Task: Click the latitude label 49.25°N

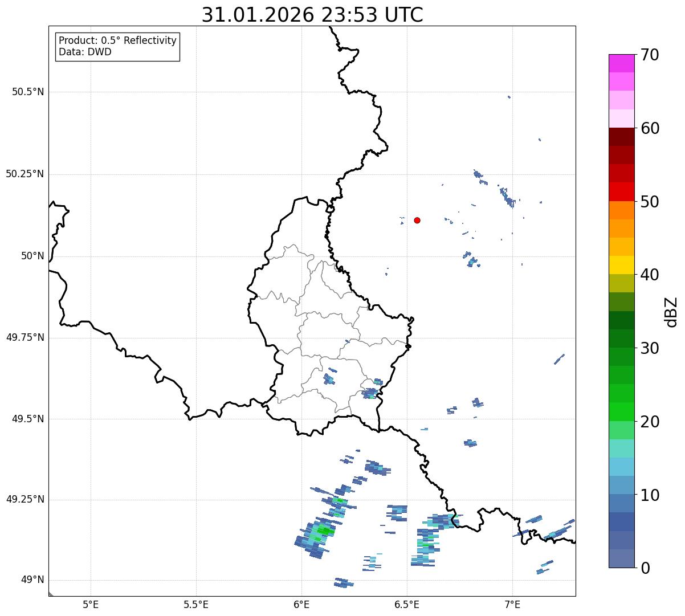Action: click(x=25, y=499)
